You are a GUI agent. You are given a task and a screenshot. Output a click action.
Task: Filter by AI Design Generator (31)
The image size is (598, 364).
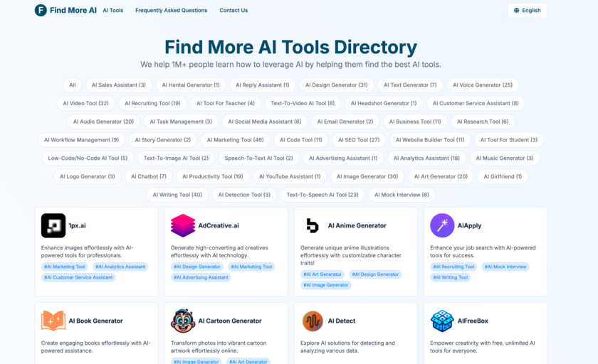336,85
